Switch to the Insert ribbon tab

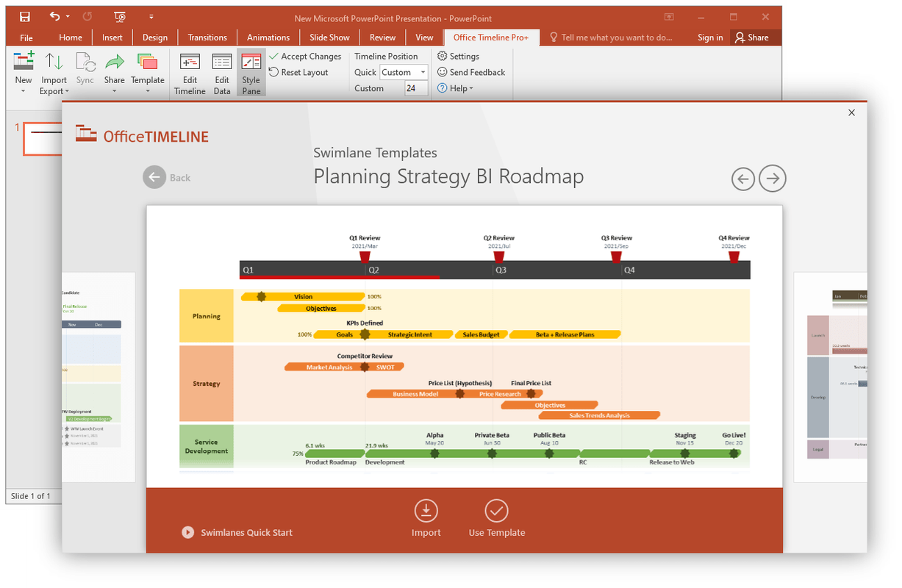tap(112, 37)
